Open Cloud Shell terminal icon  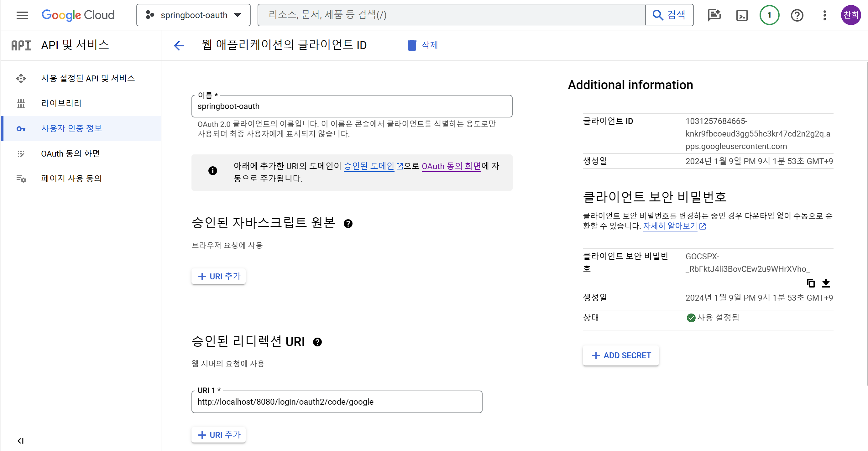(x=742, y=15)
